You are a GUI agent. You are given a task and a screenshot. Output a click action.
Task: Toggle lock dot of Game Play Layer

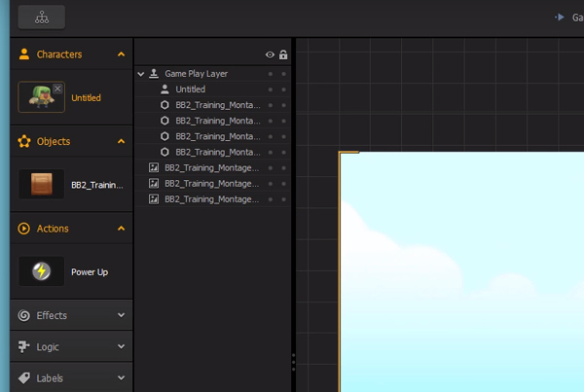click(x=284, y=74)
